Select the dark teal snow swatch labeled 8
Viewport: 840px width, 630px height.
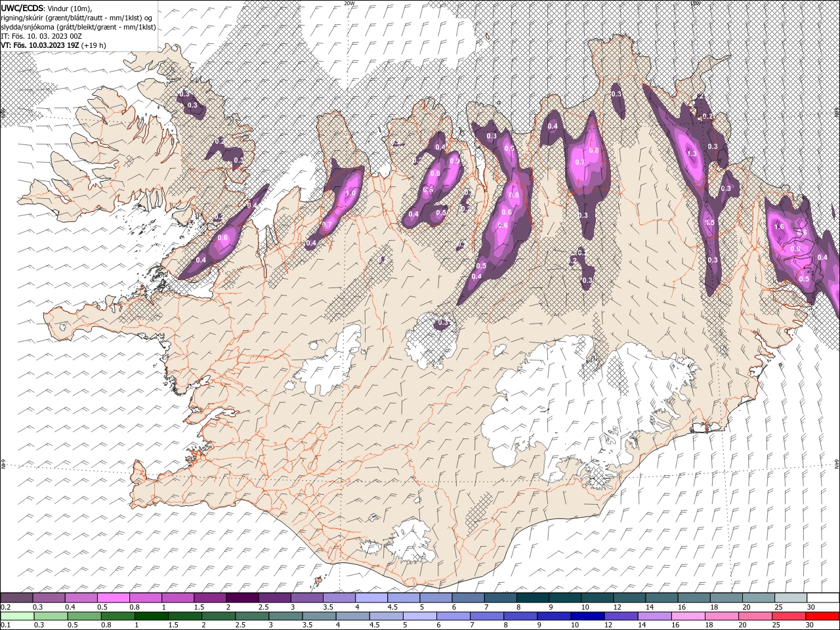click(x=532, y=598)
